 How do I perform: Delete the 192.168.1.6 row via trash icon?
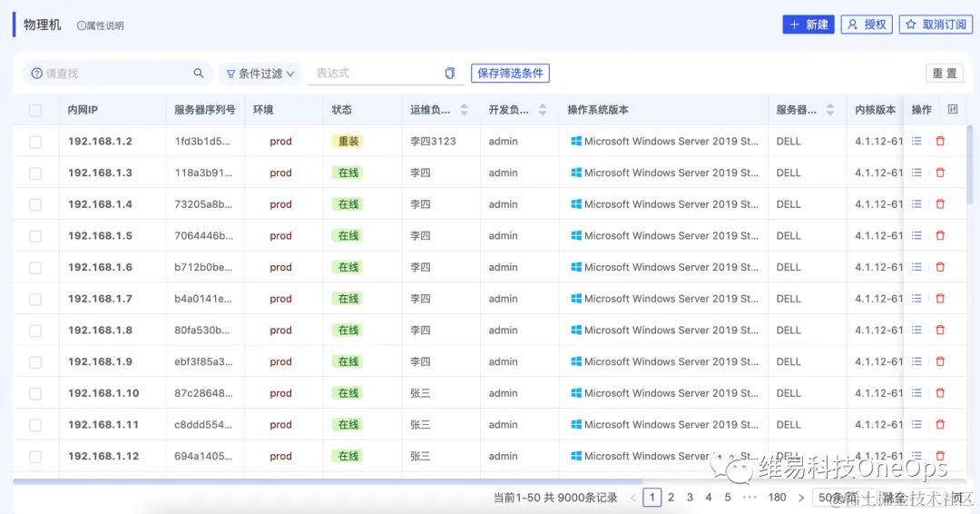pyautogui.click(x=940, y=267)
